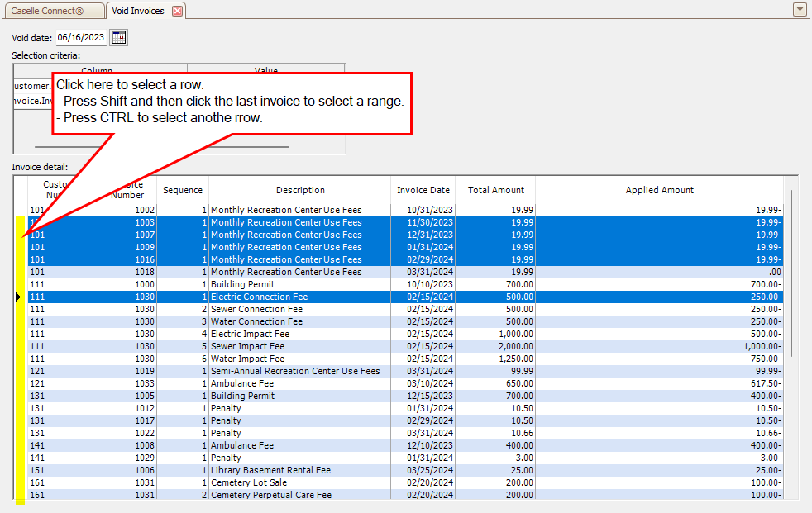Screen dimensions: 812x513
Task: Switch to the Caselle Connect tab
Action: tap(53, 11)
